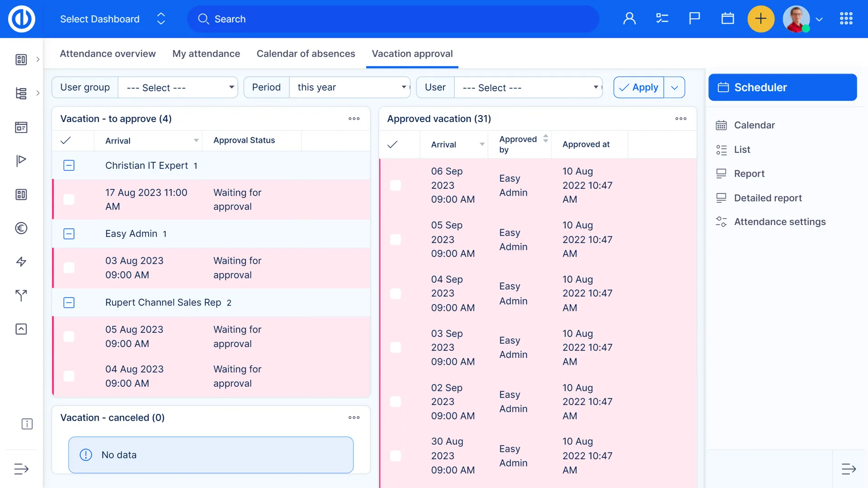The width and height of the screenshot is (868, 488).
Task: Open the checklist tasks icon in header
Action: point(662,19)
